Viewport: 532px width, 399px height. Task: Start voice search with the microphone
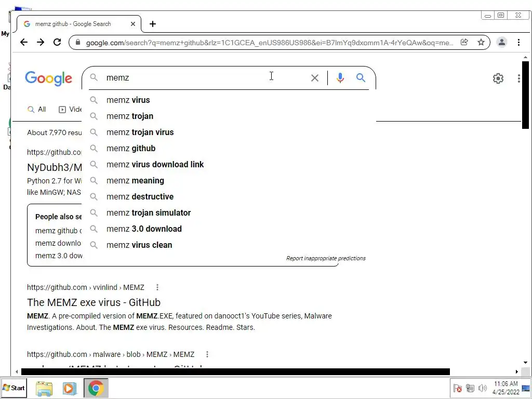coord(340,78)
